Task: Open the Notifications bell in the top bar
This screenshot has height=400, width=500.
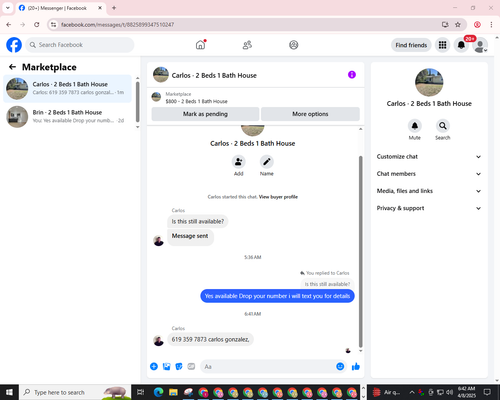Action: click(x=461, y=45)
